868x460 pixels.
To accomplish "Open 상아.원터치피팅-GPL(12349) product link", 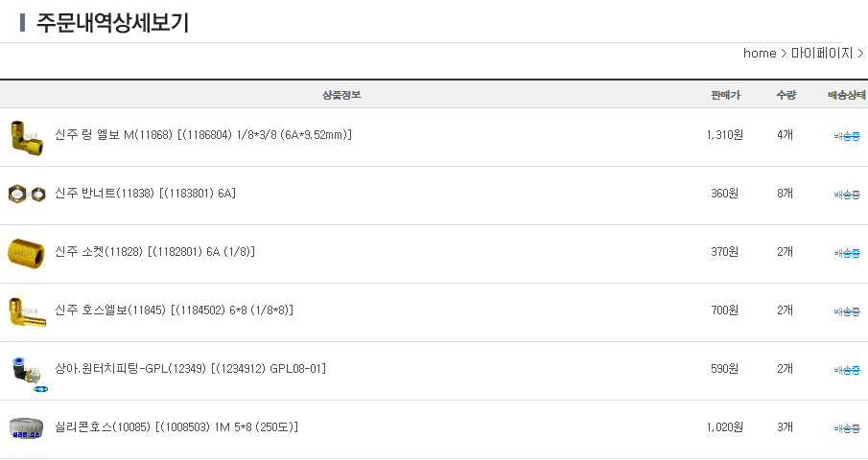I will coord(191,369).
